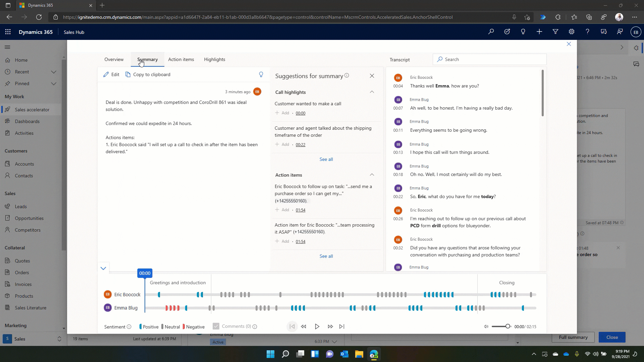
Task: Open the Activities section
Action: 24,133
